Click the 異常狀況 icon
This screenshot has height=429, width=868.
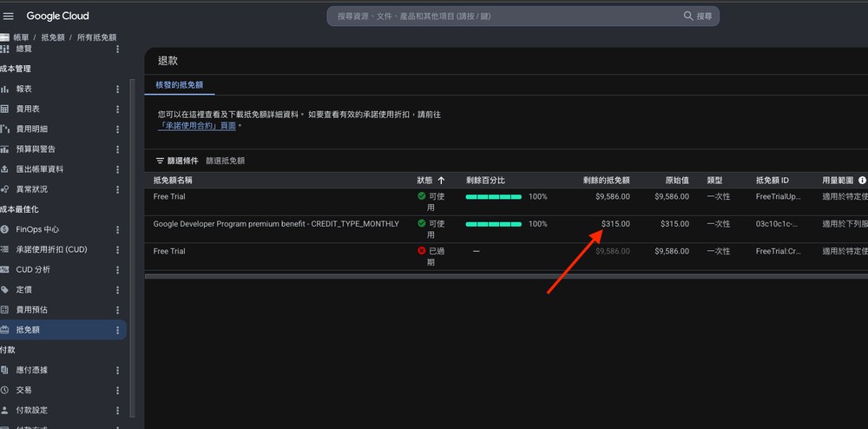click(x=4, y=189)
